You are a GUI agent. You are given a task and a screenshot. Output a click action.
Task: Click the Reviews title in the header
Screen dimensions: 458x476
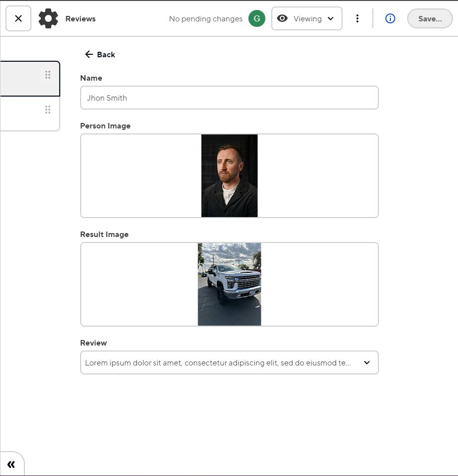coord(81,19)
